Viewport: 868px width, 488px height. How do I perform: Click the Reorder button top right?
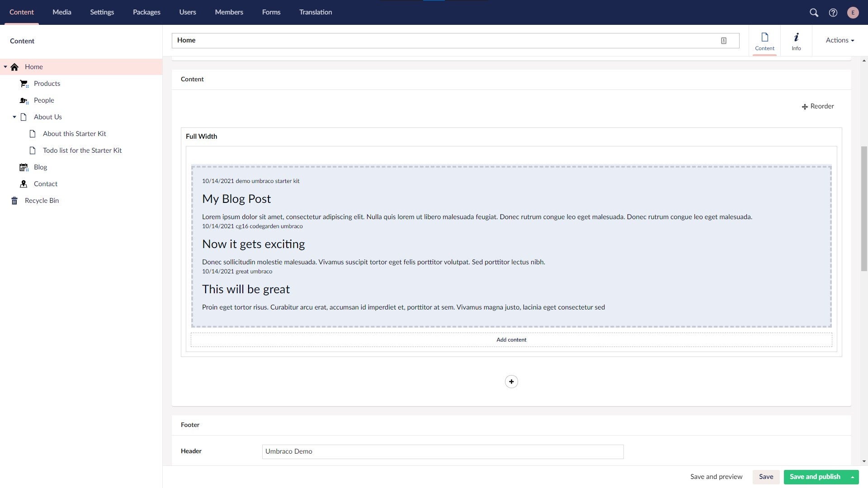coord(817,106)
